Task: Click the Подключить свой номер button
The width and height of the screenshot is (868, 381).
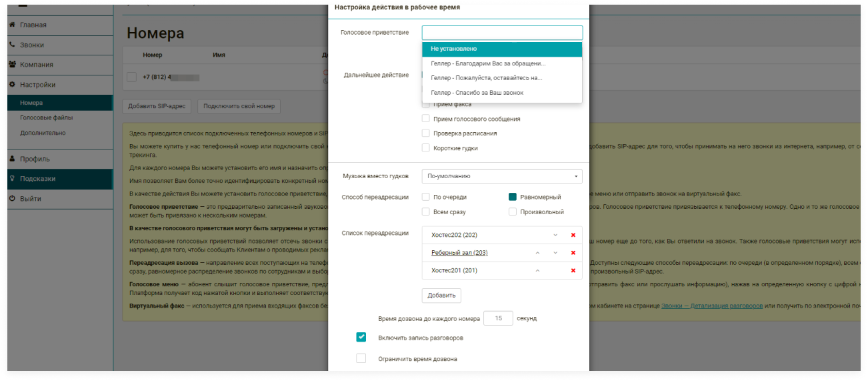Action: click(239, 106)
